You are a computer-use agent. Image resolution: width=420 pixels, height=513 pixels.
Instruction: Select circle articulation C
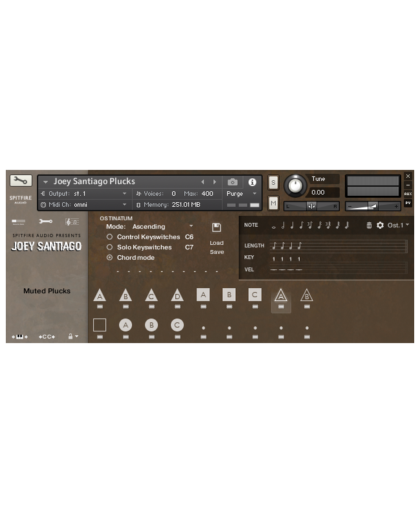pyautogui.click(x=177, y=325)
